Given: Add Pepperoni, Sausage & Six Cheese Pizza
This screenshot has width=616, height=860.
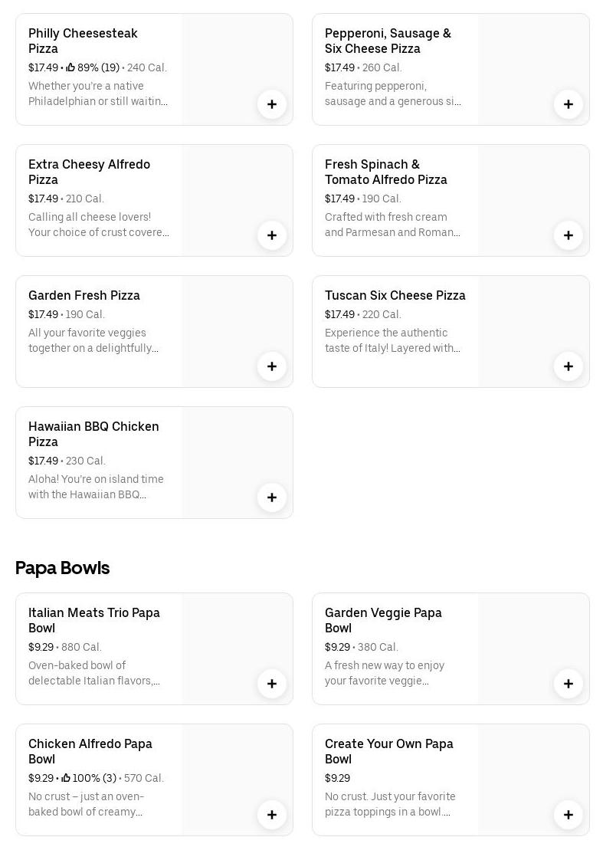Looking at the screenshot, I should 568,104.
